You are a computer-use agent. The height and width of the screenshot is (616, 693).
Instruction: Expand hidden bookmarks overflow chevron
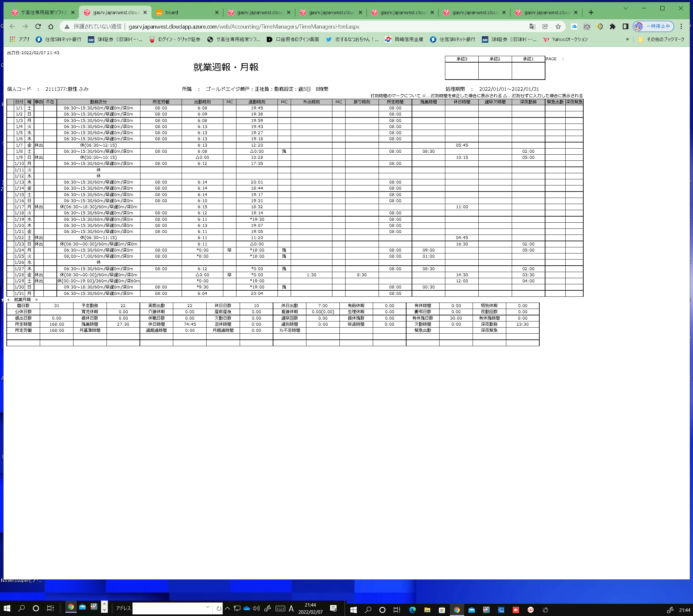(627, 39)
